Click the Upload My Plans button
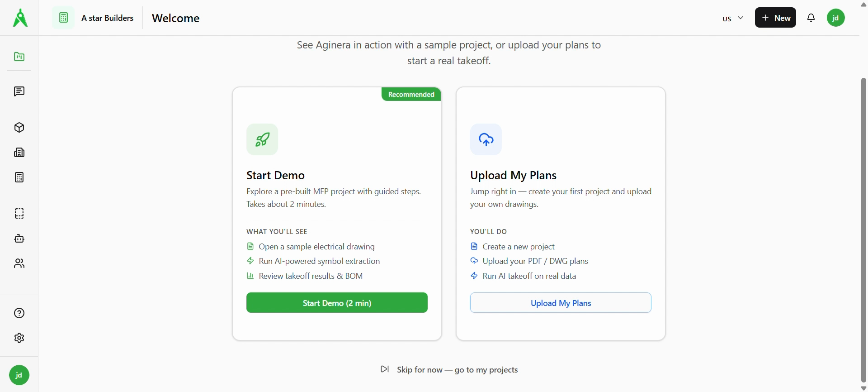The height and width of the screenshot is (392, 868). (561, 303)
